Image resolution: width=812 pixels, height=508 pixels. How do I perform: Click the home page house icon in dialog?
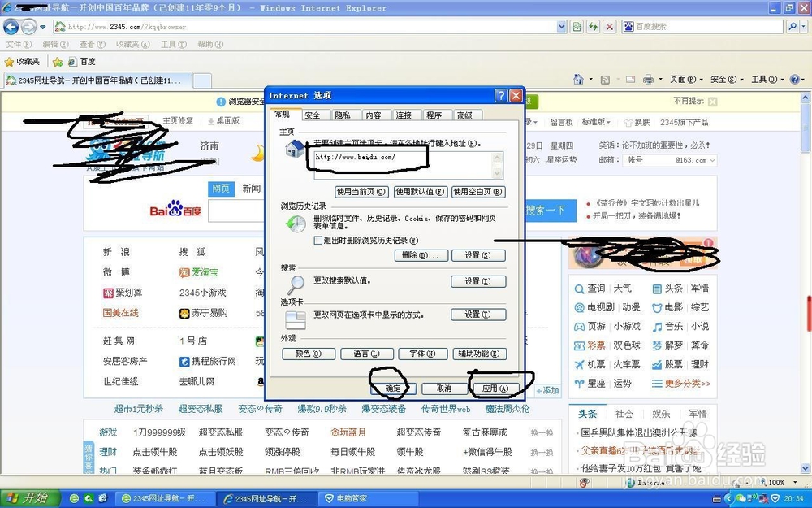296,149
